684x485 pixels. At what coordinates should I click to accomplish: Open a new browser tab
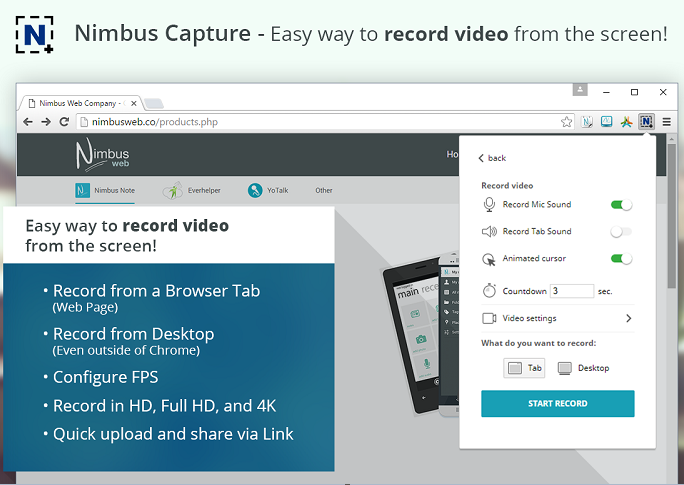click(154, 103)
